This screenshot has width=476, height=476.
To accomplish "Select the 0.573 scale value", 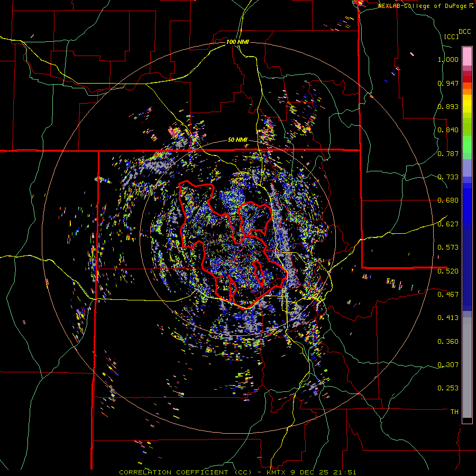I will [x=448, y=248].
